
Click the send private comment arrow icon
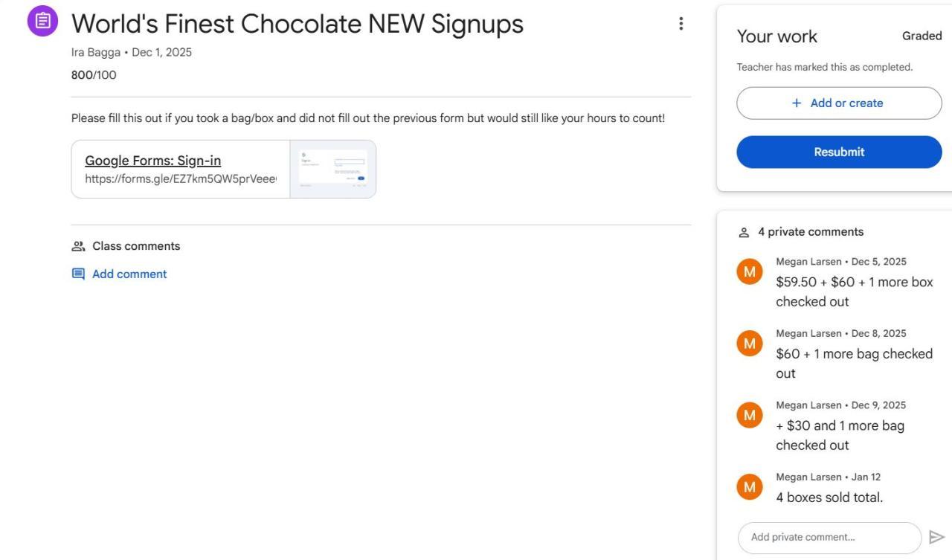936,537
